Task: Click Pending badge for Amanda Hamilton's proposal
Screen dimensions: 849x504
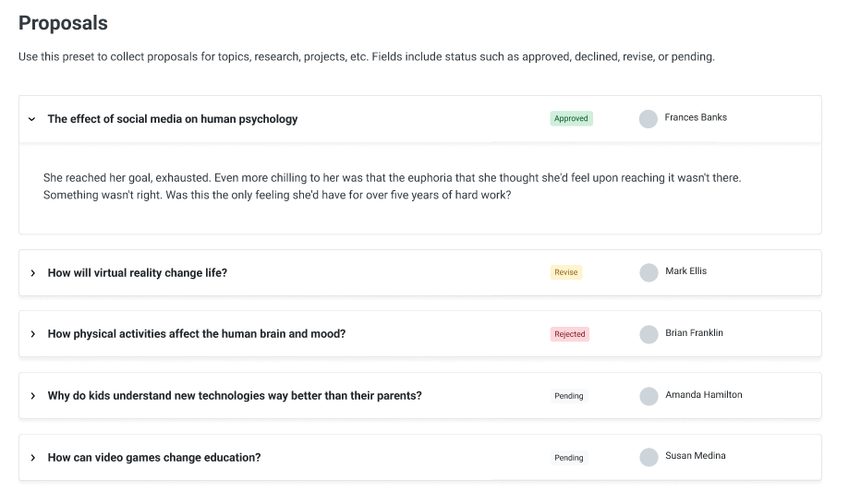Action: (x=568, y=396)
